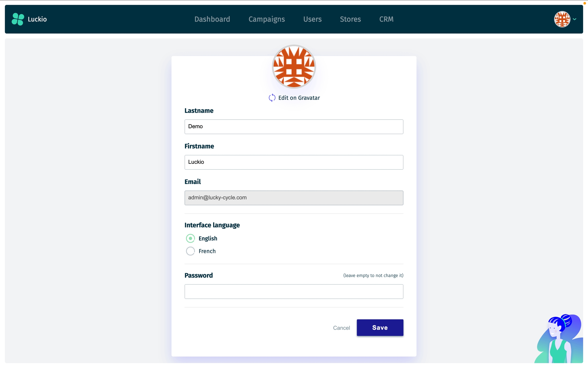Viewport: 588px width, 368px height.
Task: Click the Cancel link
Action: [x=341, y=328]
